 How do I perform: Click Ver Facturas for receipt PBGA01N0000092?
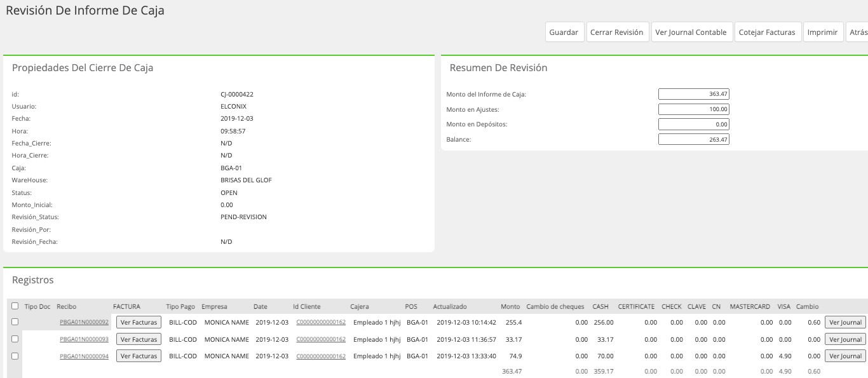pyautogui.click(x=139, y=322)
